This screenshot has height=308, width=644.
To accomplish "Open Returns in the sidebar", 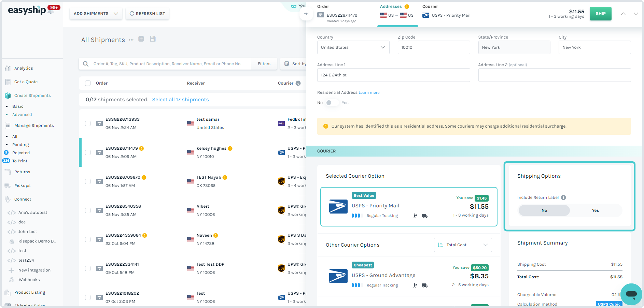I will click(22, 172).
